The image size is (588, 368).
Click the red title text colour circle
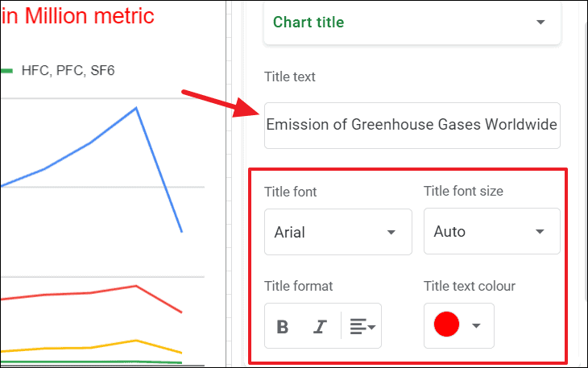(446, 325)
